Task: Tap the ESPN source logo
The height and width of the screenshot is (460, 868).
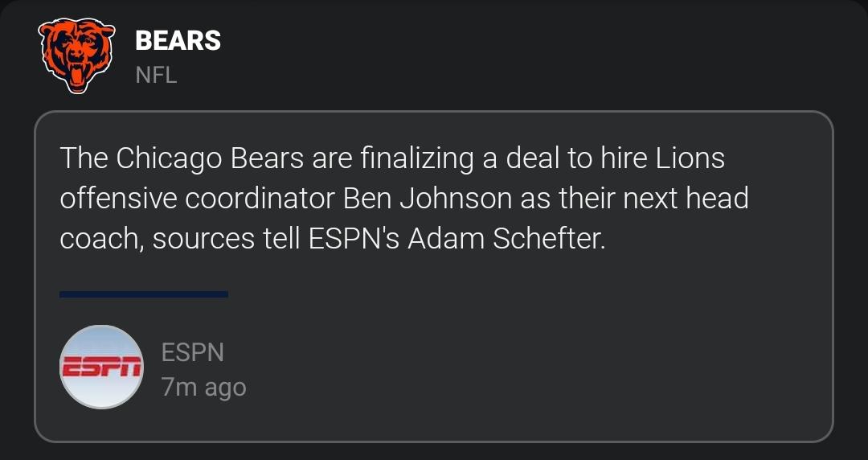Action: (x=102, y=367)
